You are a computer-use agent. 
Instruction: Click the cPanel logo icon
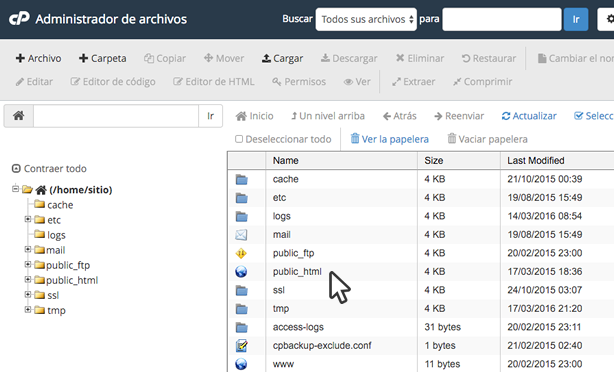click(19, 18)
